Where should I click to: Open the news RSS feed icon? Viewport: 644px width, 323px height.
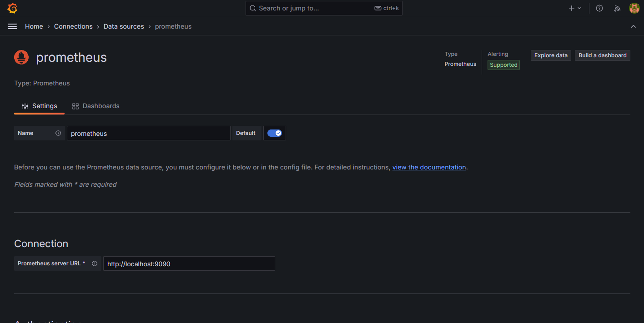coord(617,8)
